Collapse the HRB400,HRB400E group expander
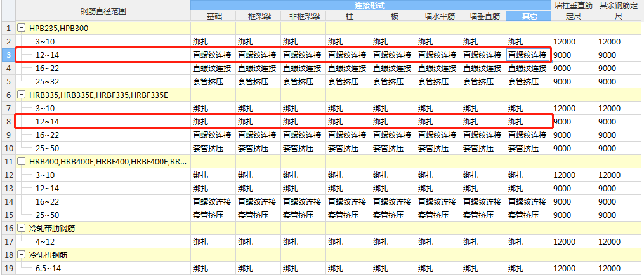644x275 pixels. point(22,161)
